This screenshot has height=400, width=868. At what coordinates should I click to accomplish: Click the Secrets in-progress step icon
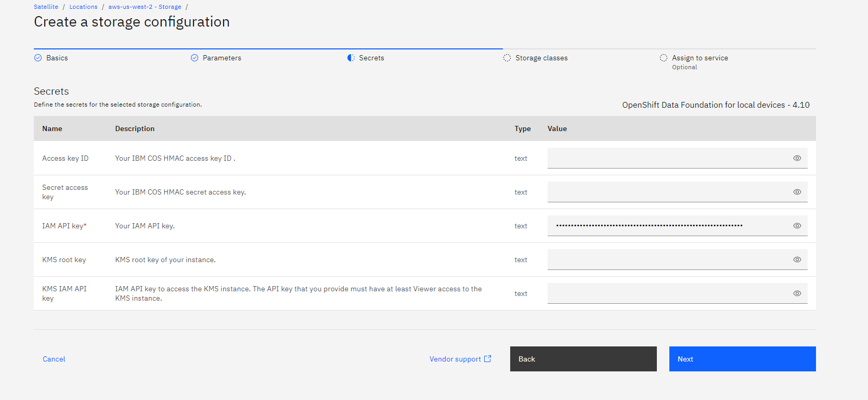[x=351, y=58]
